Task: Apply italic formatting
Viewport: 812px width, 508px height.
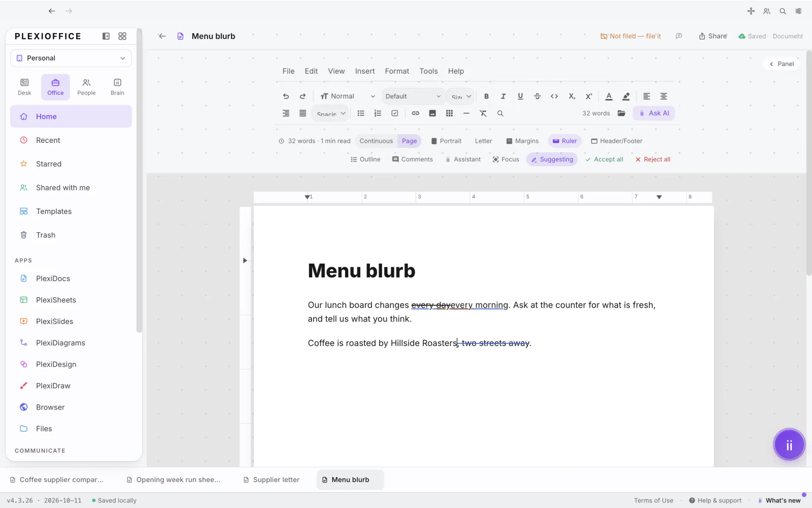Action: pos(503,96)
